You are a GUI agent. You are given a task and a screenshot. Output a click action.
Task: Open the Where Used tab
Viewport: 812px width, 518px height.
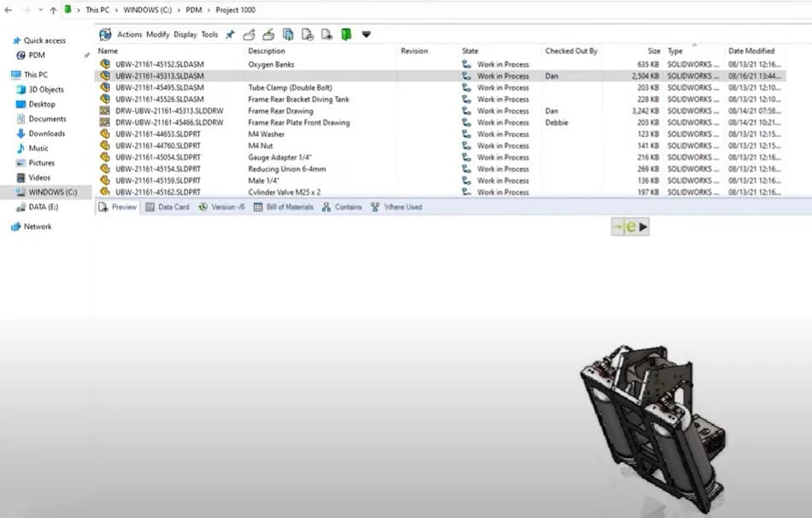pos(397,207)
